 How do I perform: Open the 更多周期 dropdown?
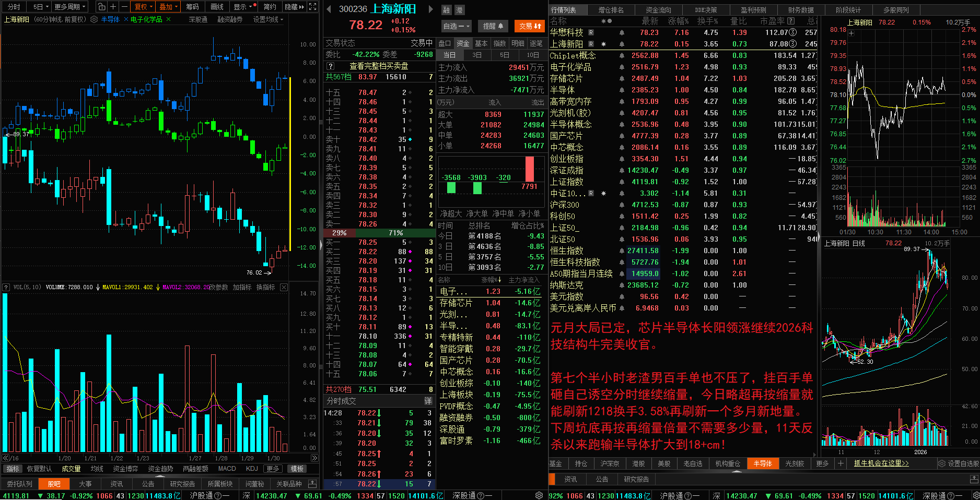click(70, 7)
